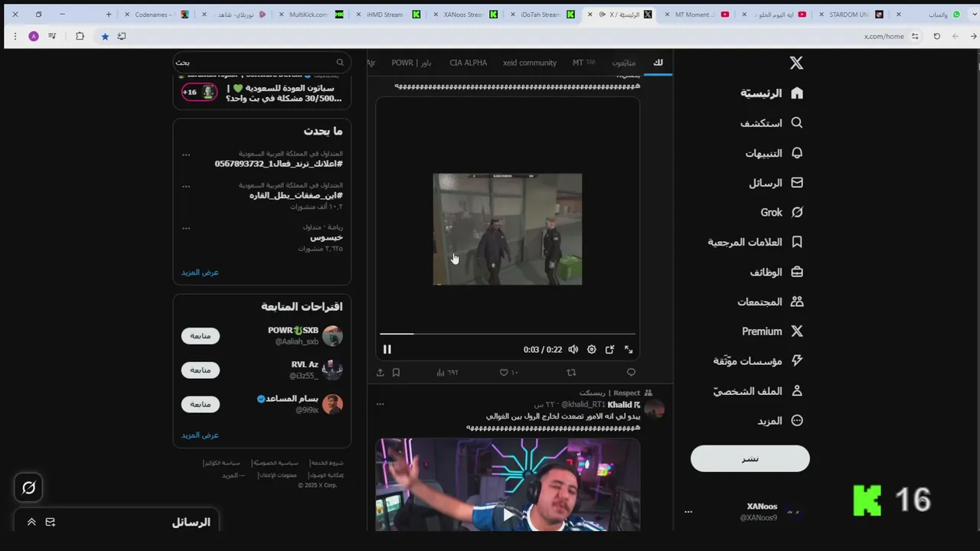Open Bookmarks (العلامات المرجعية)

[754, 242]
